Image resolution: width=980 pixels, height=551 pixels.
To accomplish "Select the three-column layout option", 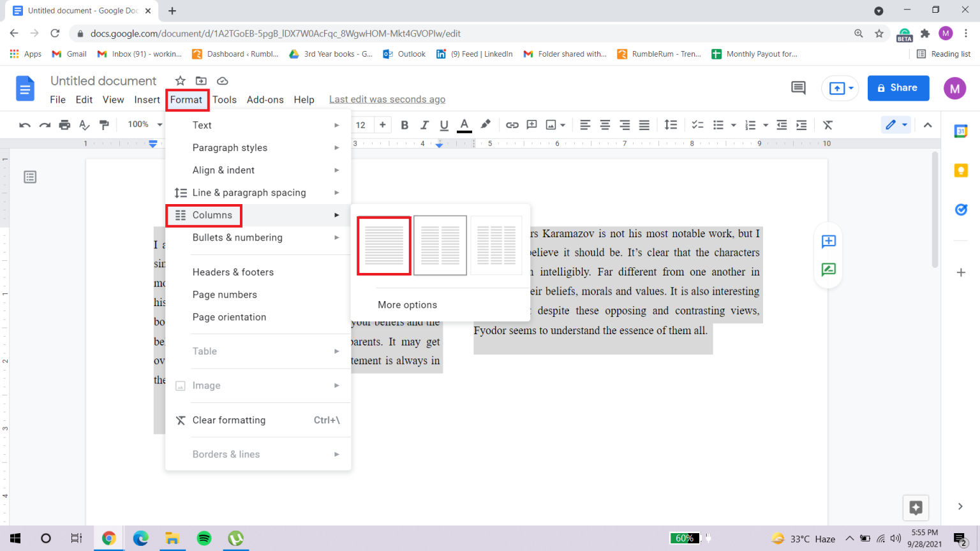I will [496, 246].
